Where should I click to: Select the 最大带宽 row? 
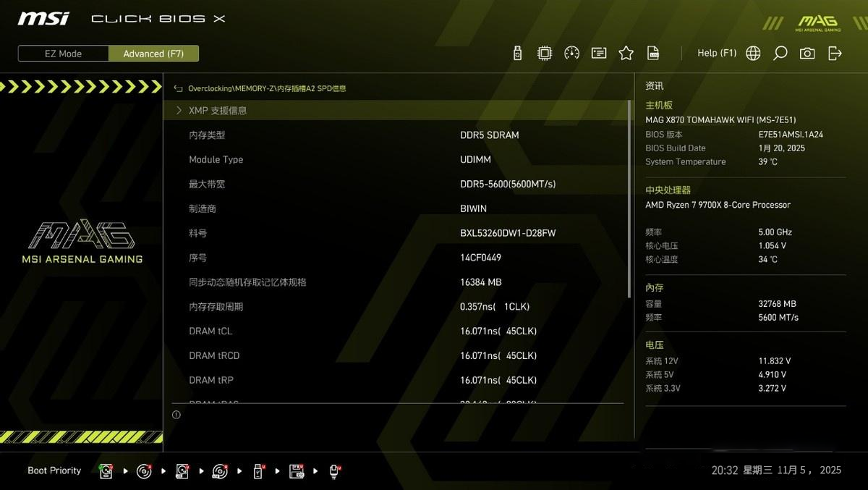point(397,184)
